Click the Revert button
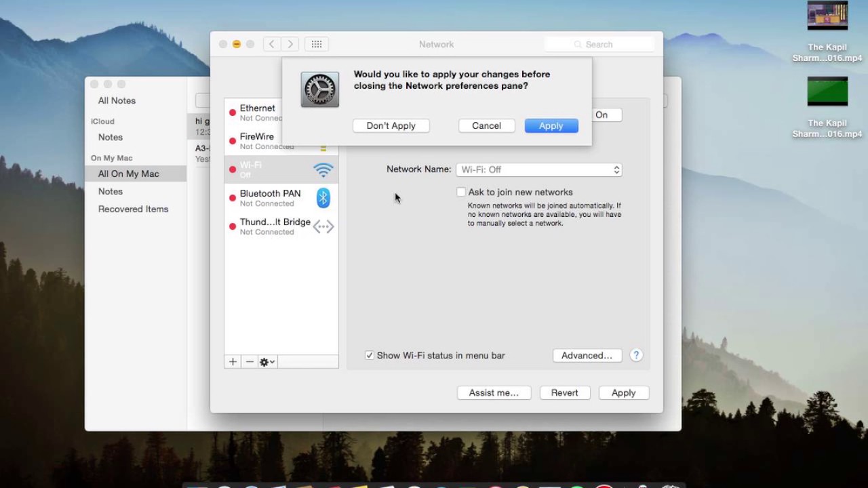Viewport: 868px width, 488px height. [564, 392]
